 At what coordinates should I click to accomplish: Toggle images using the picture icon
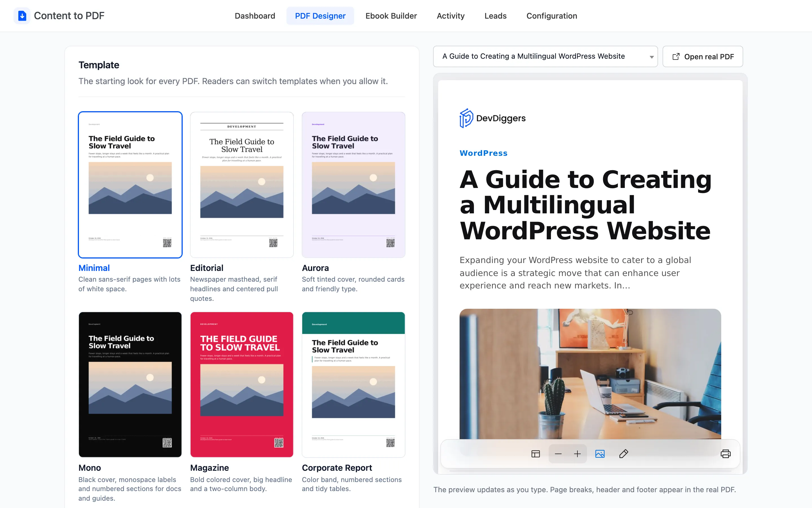click(600, 454)
